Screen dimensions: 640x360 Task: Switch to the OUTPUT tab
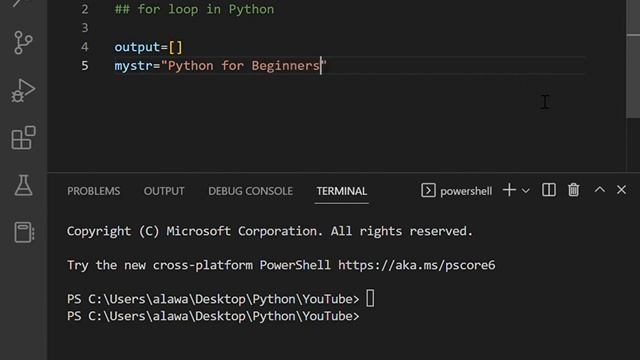pos(164,191)
